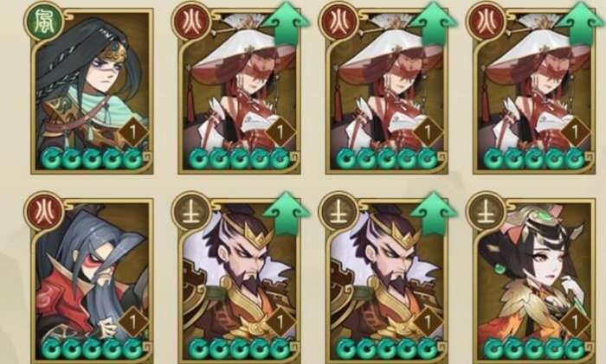Click upgrade arrow on right crowned king card

point(433,214)
